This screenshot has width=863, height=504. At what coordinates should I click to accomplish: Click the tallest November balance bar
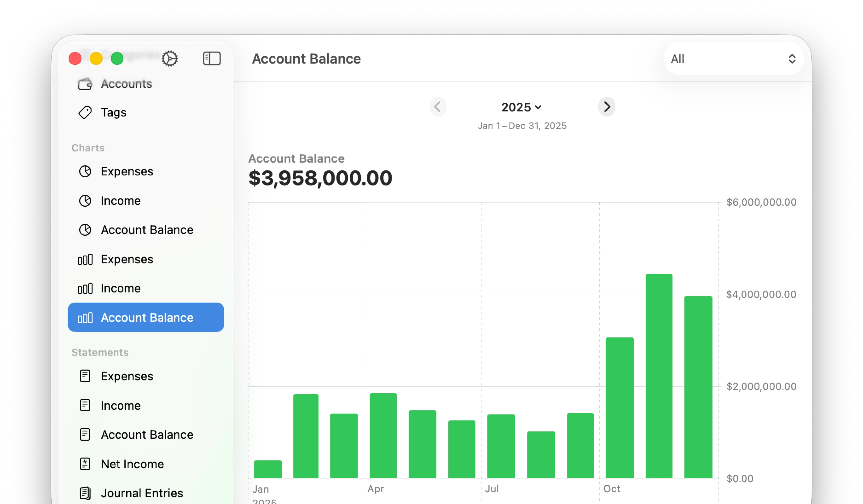click(x=659, y=376)
